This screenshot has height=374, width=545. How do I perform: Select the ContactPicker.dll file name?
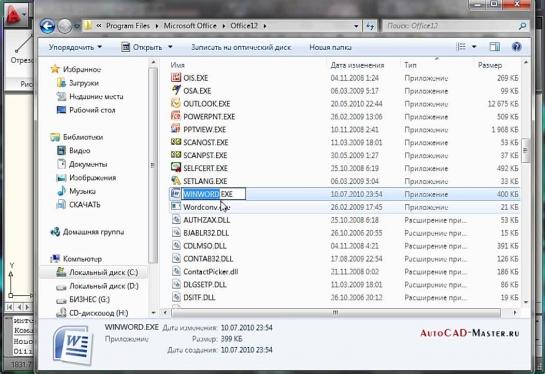211,272
